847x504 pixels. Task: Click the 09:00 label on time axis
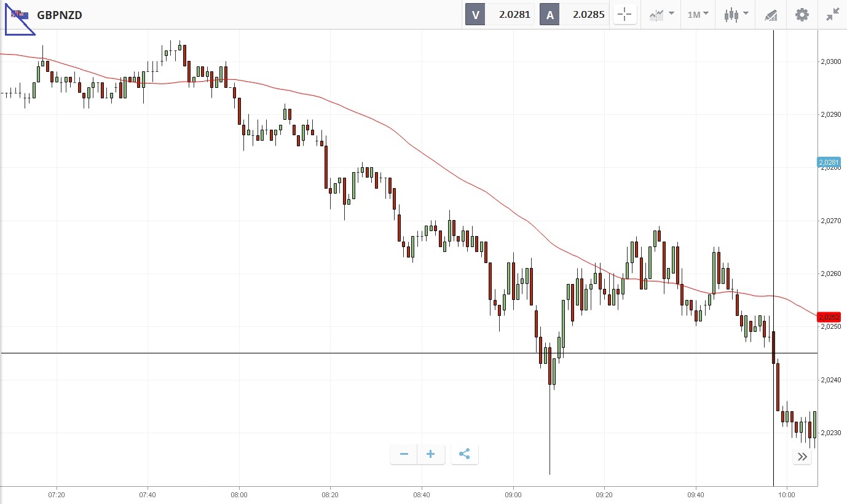(x=513, y=494)
